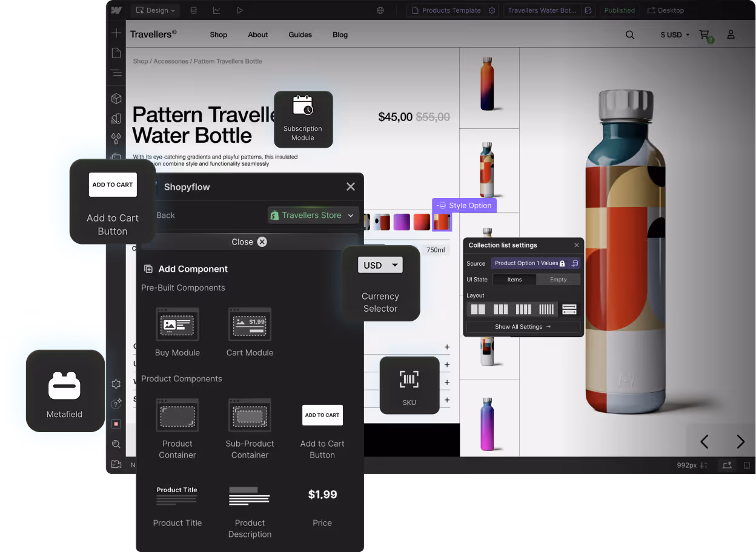Open the Travellers Store dropdown
756x552 pixels.
[313, 215]
